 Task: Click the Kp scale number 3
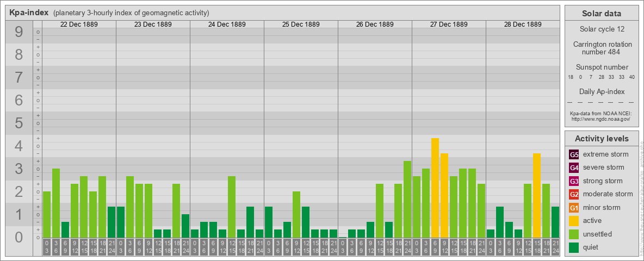19,169
